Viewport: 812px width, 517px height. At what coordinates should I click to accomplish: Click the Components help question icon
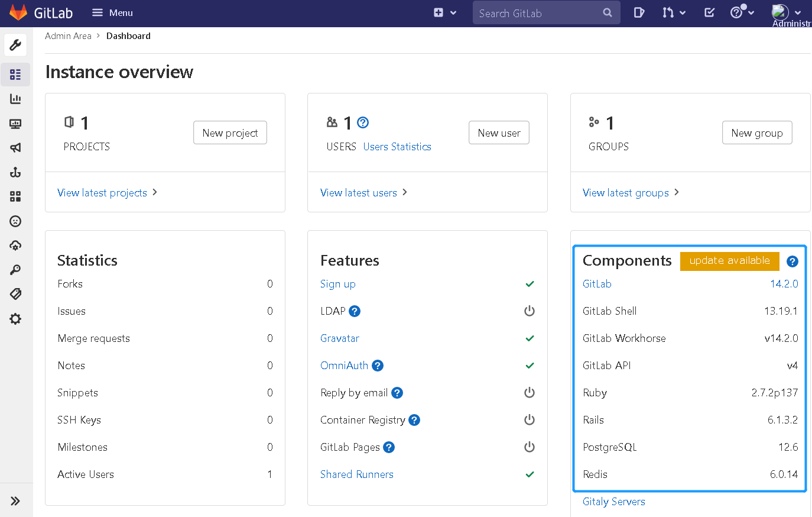point(792,261)
